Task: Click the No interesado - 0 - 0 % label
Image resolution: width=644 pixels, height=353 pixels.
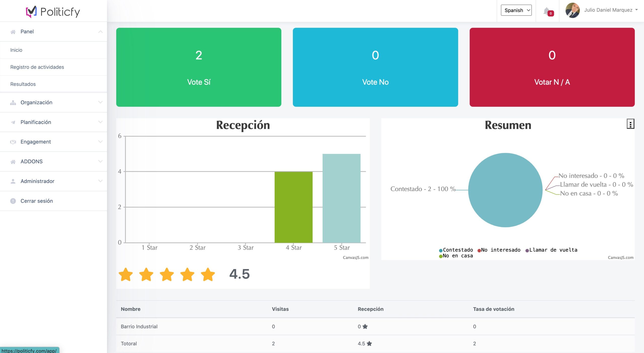Action: coord(591,175)
